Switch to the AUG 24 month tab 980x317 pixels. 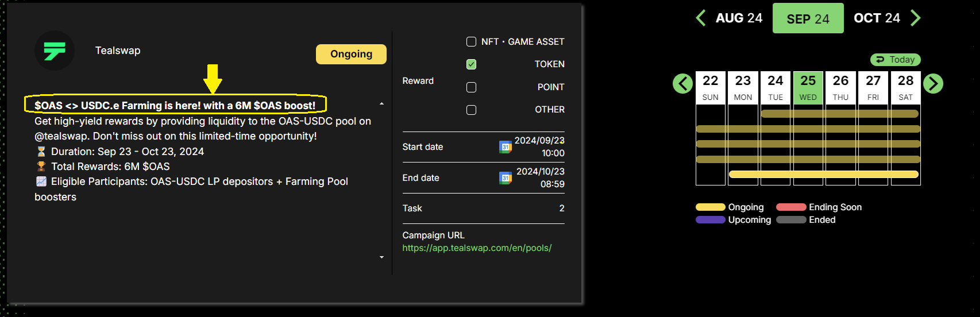click(739, 18)
